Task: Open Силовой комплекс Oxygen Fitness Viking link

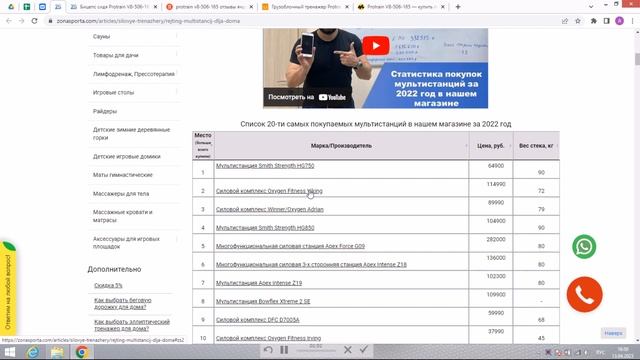Action: (x=269, y=191)
